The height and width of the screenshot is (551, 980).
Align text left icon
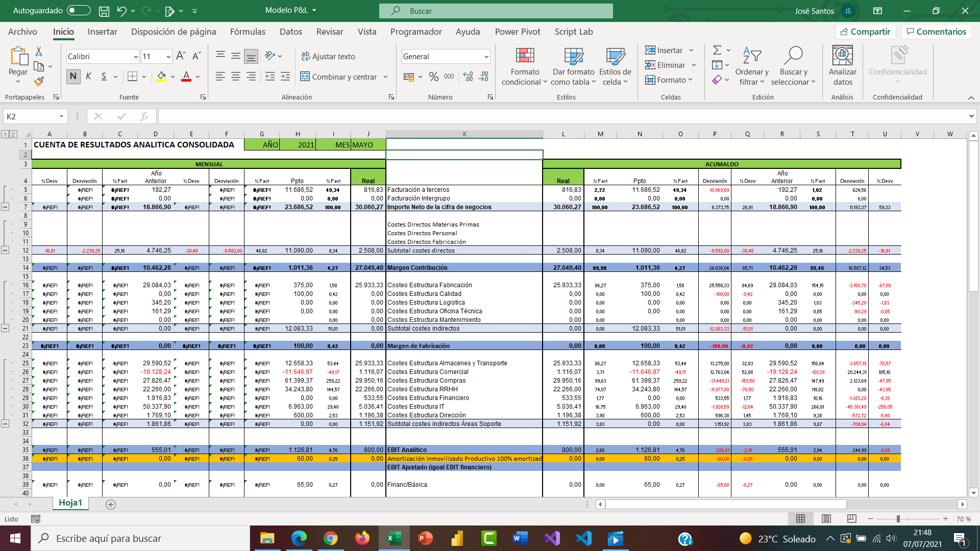click(x=220, y=77)
